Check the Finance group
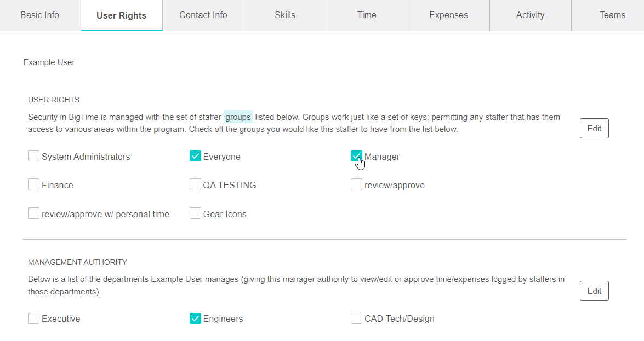 (33, 185)
